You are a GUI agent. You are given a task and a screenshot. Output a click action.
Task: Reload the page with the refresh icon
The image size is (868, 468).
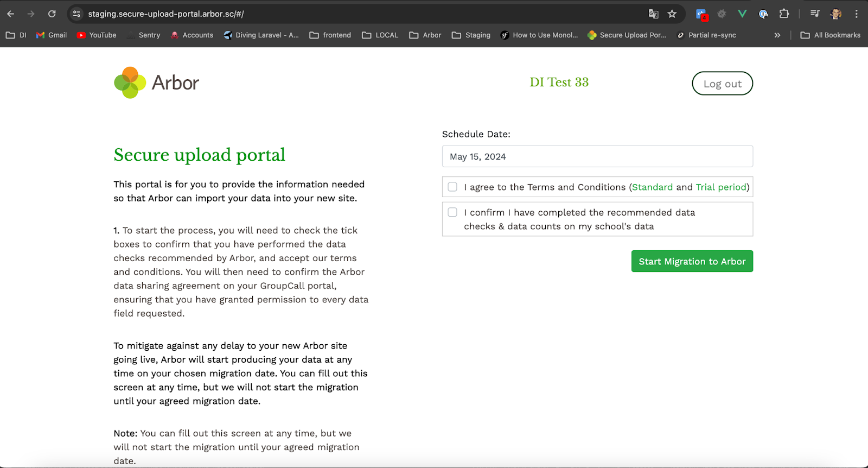click(52, 14)
